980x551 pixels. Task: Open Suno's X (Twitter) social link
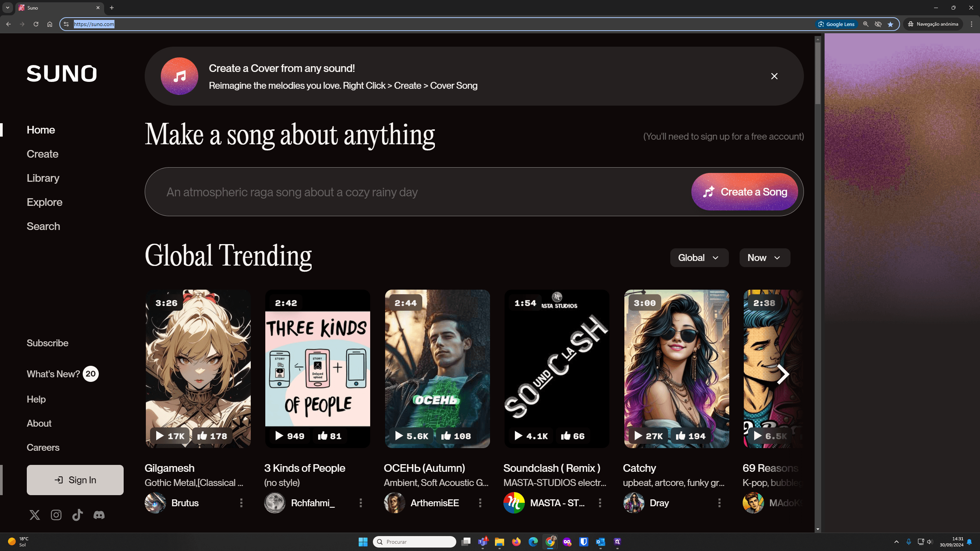35,515
